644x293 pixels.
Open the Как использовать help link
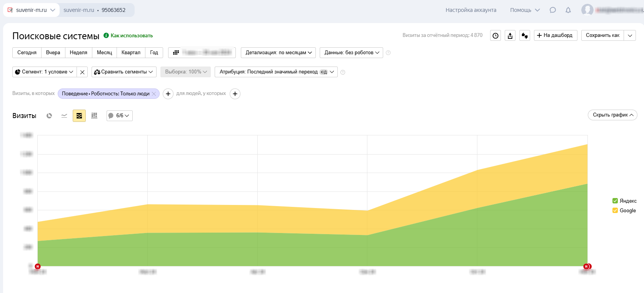coord(132,36)
